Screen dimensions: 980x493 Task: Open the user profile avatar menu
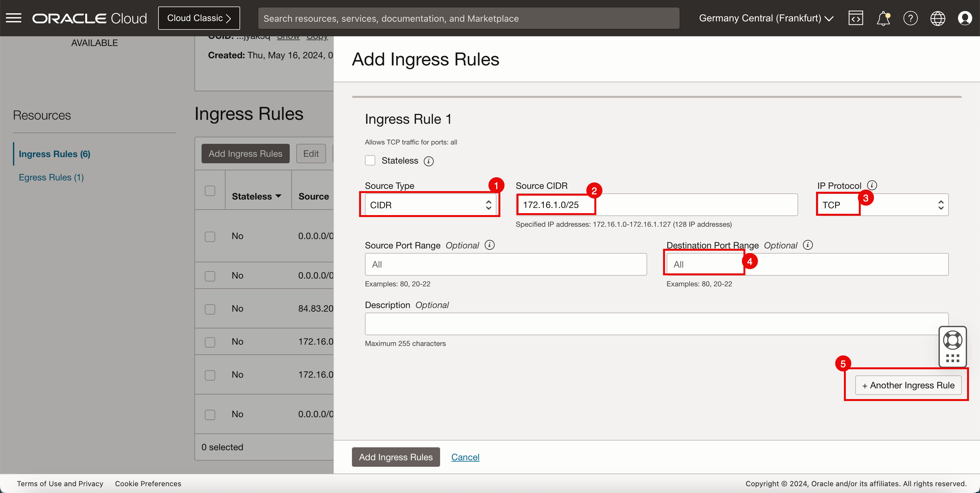[965, 18]
